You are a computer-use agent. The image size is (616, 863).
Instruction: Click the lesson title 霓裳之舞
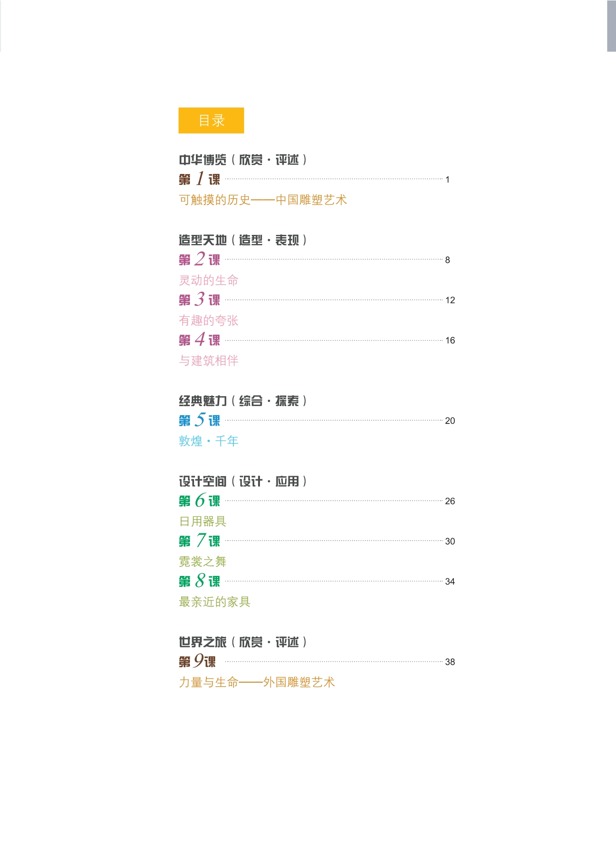click(203, 562)
